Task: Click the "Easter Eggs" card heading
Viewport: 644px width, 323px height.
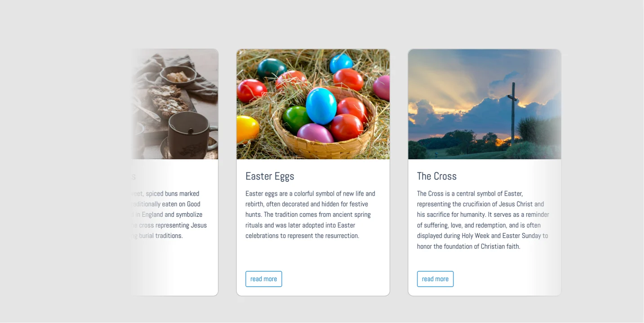Action: [x=270, y=176]
